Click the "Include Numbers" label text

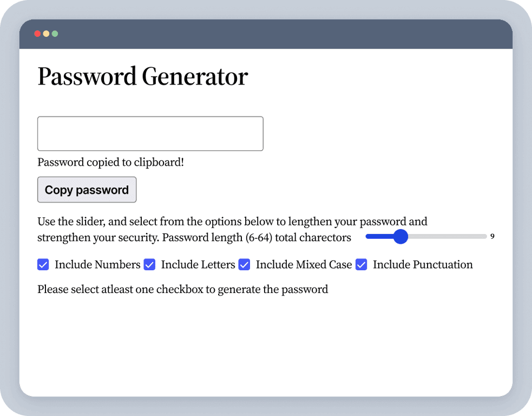pyautogui.click(x=97, y=265)
